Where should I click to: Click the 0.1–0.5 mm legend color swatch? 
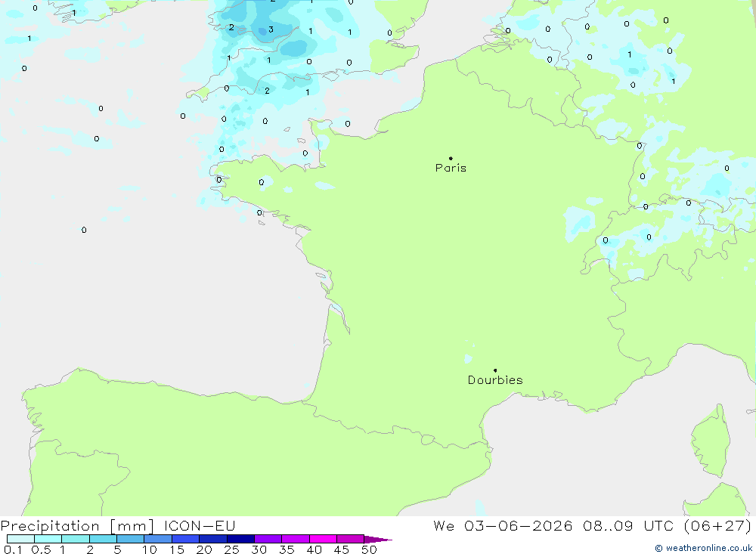pos(20,539)
